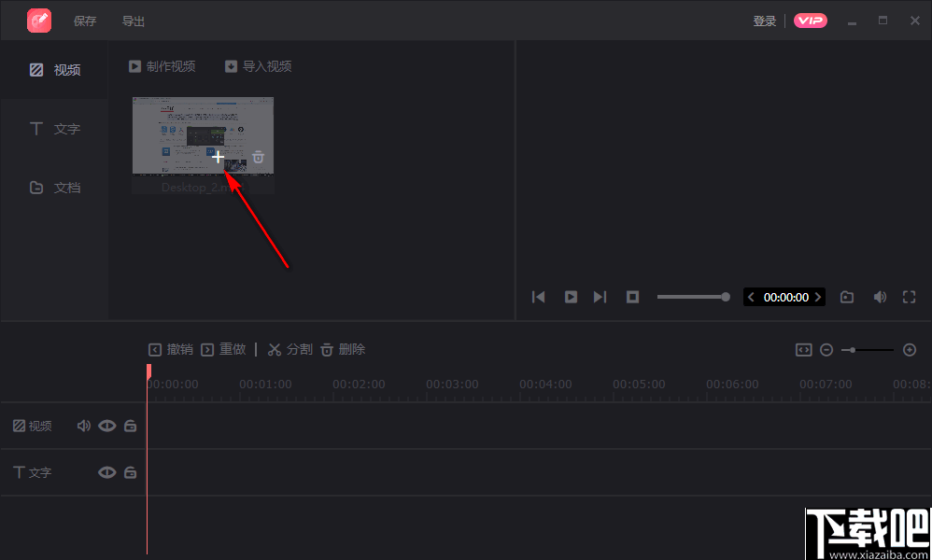
Task: Click the timeline zoom slider
Action: pos(868,350)
